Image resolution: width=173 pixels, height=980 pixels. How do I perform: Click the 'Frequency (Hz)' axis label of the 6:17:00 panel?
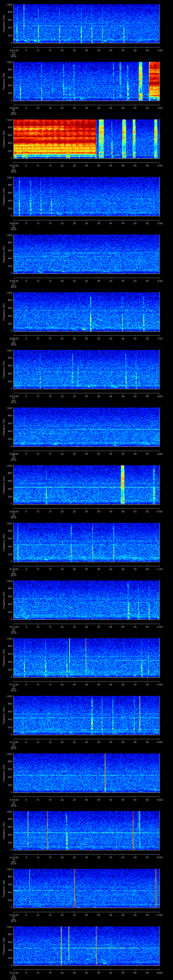point(4,946)
